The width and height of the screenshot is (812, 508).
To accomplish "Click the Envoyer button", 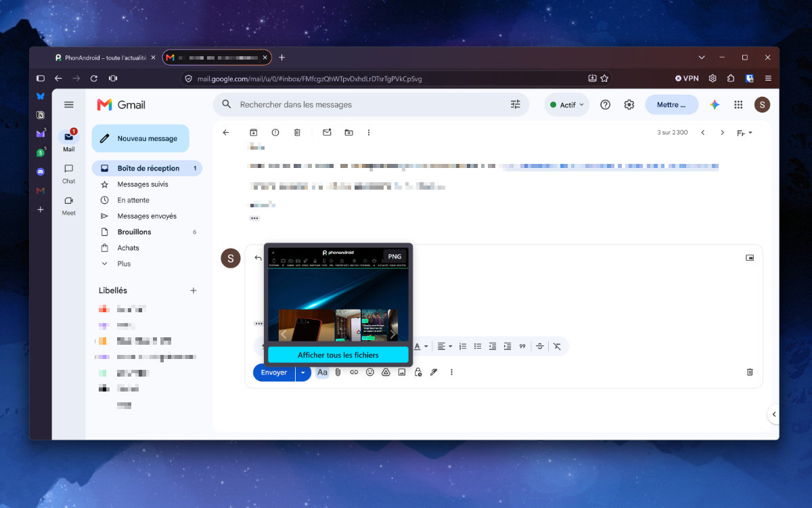I will (274, 373).
